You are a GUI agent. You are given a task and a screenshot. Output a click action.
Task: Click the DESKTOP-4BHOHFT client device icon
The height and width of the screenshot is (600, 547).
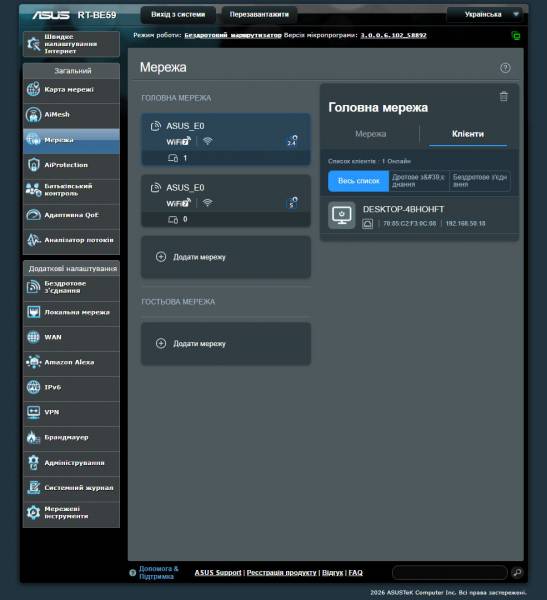(341, 215)
